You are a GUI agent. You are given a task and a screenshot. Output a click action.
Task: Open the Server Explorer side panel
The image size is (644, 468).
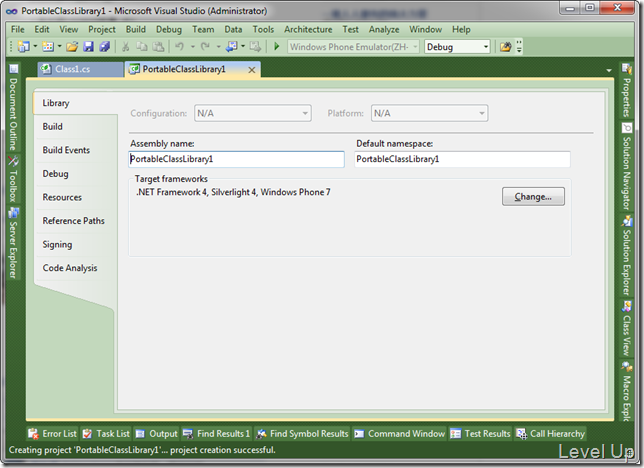click(x=13, y=243)
